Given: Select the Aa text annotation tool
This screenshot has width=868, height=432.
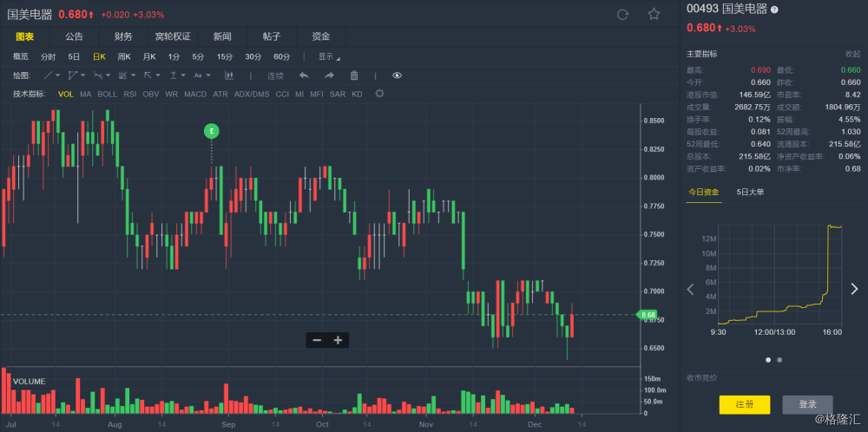Looking at the screenshot, I should coord(198,75).
